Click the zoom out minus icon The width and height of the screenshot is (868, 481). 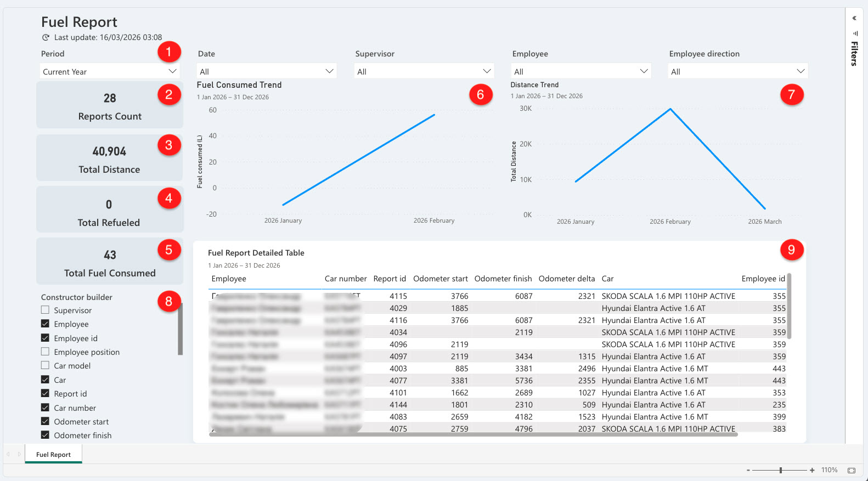(748, 470)
